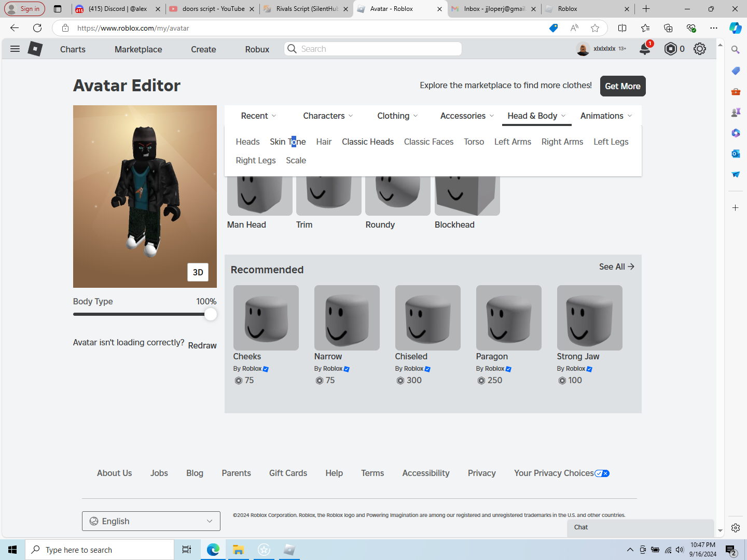Open the Gift Cards footer link

coord(288,473)
